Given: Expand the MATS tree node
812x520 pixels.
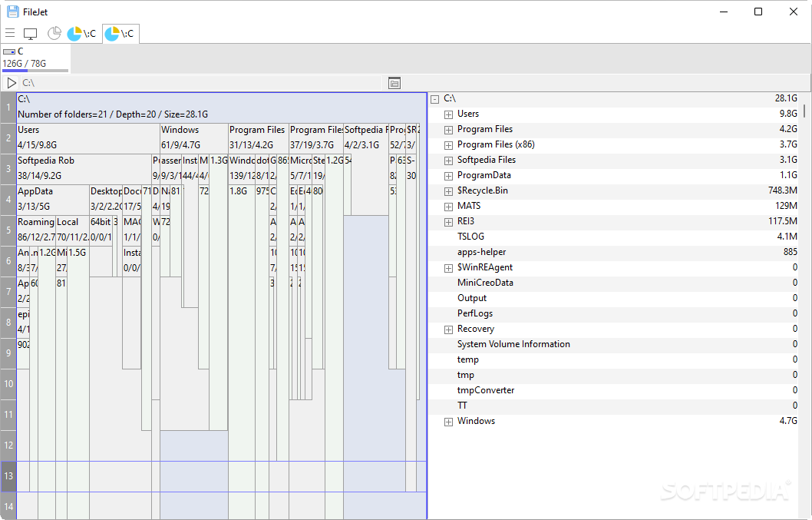Looking at the screenshot, I should pos(448,207).
